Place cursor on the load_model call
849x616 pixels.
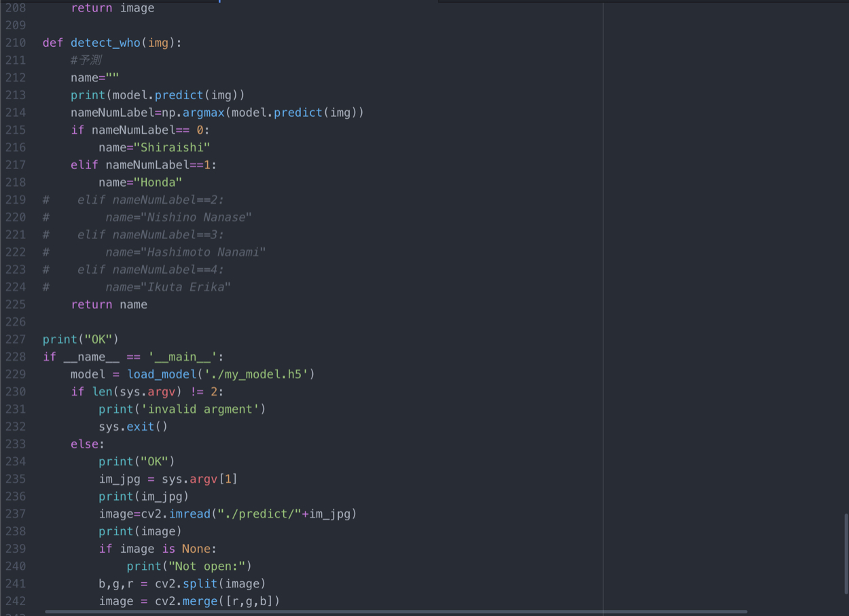pos(162,375)
